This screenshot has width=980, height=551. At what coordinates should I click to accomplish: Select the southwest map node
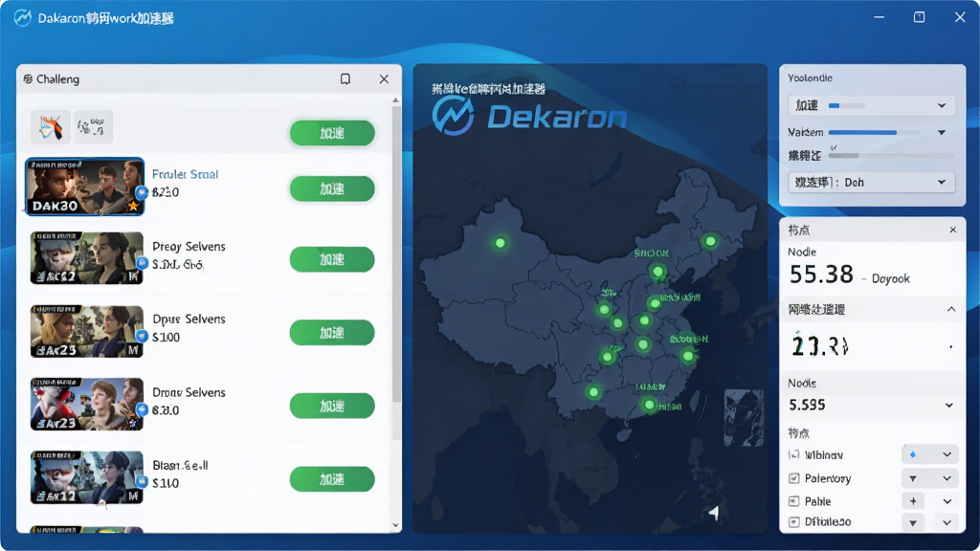[593, 392]
